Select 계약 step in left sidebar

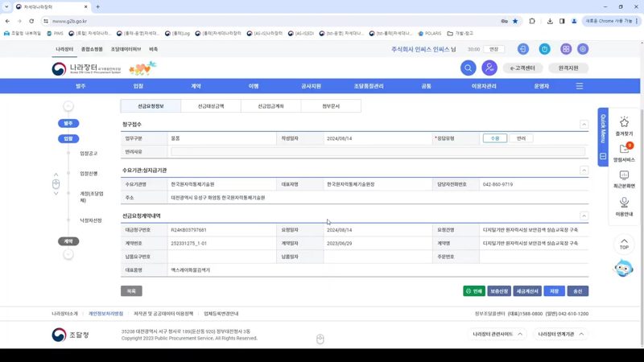[68, 241]
